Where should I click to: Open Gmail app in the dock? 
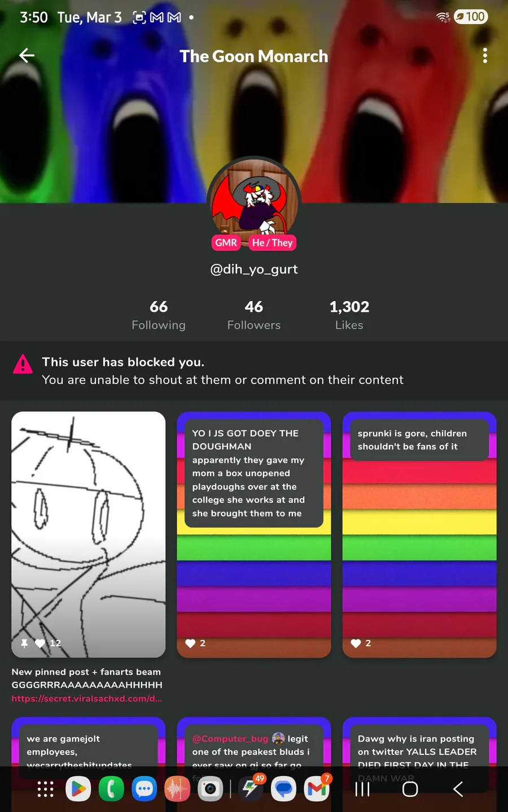317,789
